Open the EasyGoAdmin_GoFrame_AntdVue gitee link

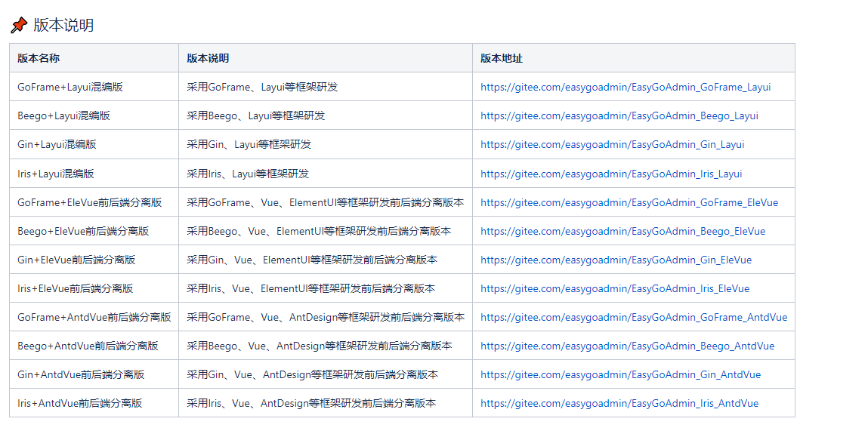click(634, 318)
